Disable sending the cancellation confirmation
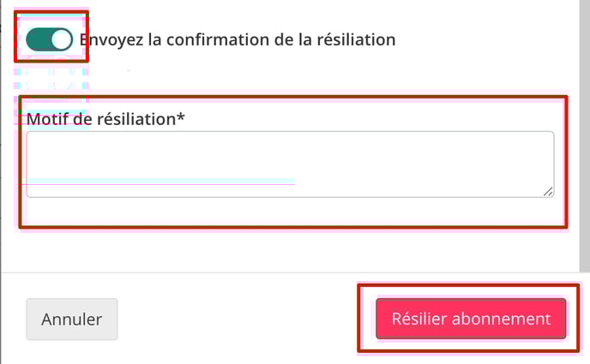 pyautogui.click(x=49, y=39)
